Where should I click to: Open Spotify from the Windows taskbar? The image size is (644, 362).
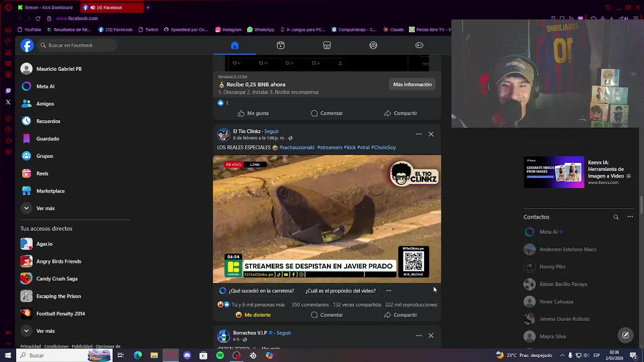coord(220,355)
